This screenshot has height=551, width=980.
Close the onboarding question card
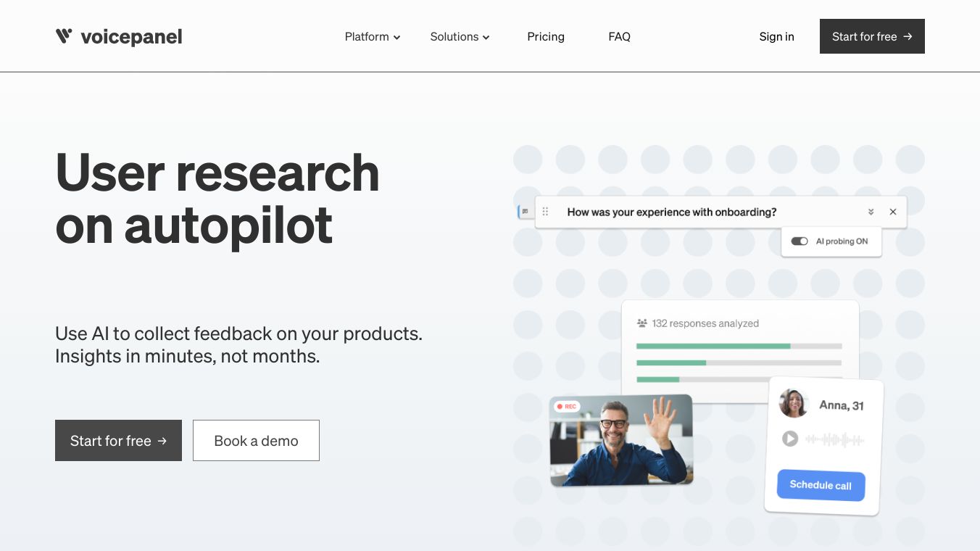click(x=893, y=212)
